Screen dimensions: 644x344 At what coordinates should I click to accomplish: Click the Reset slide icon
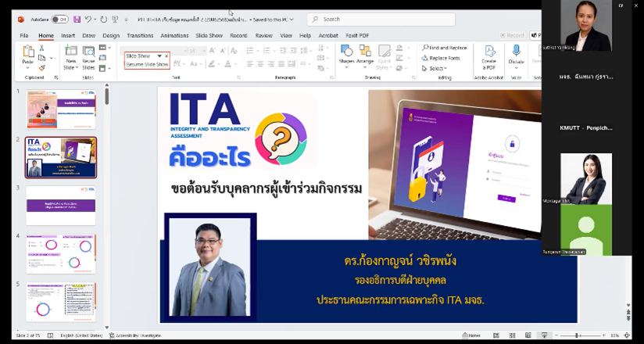click(102, 58)
